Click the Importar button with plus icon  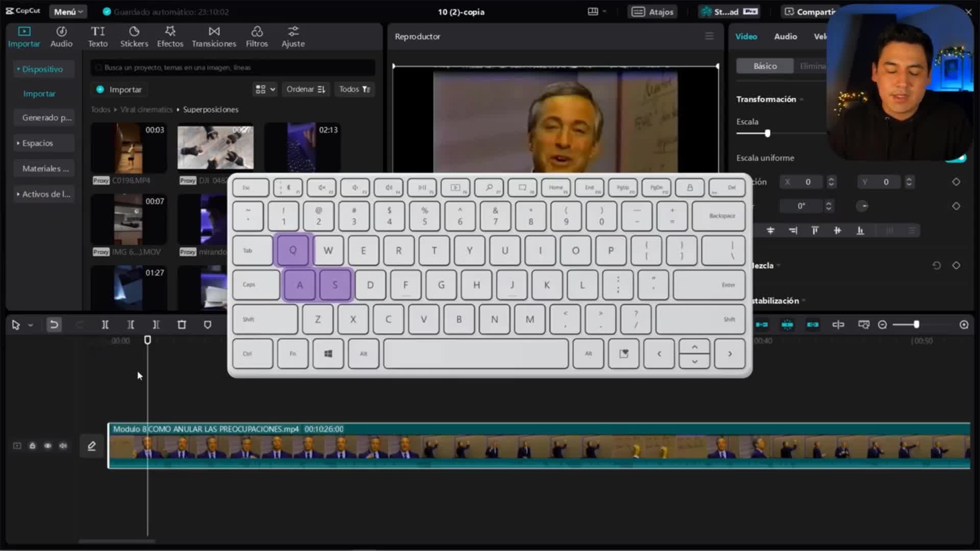click(119, 89)
